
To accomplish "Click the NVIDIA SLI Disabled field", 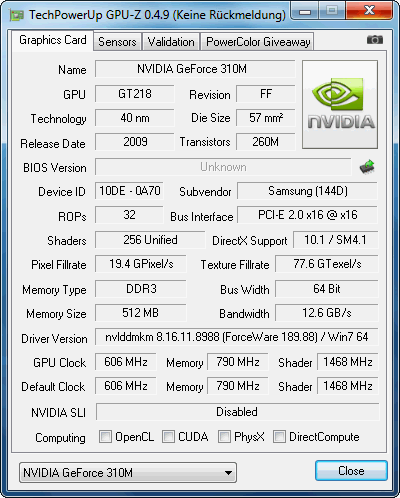I will [x=237, y=412].
